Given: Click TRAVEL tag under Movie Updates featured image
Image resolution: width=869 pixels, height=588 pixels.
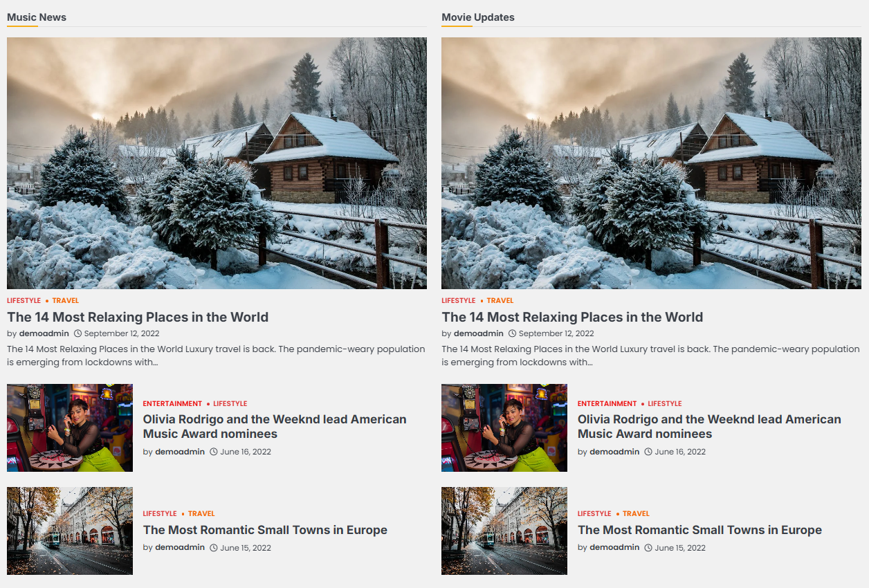Looking at the screenshot, I should (500, 301).
